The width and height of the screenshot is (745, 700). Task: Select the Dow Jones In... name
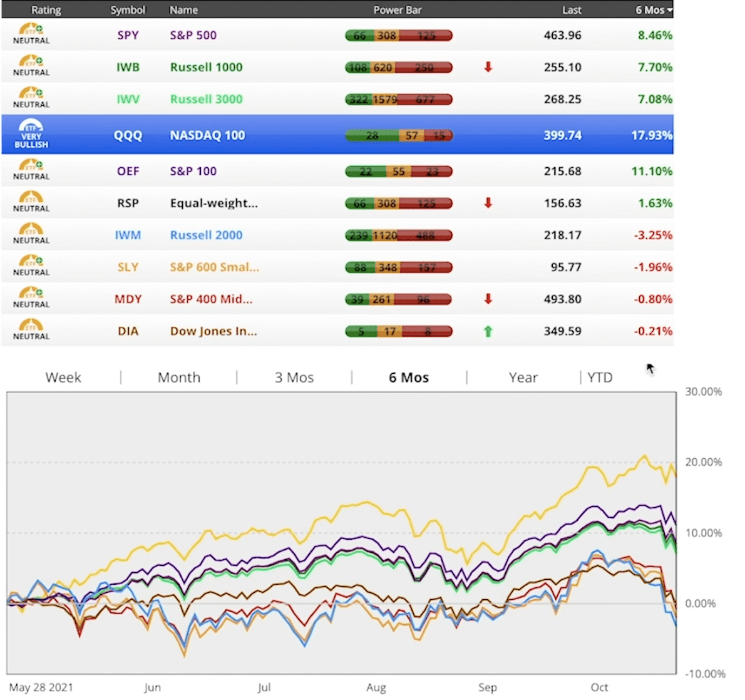(213, 331)
